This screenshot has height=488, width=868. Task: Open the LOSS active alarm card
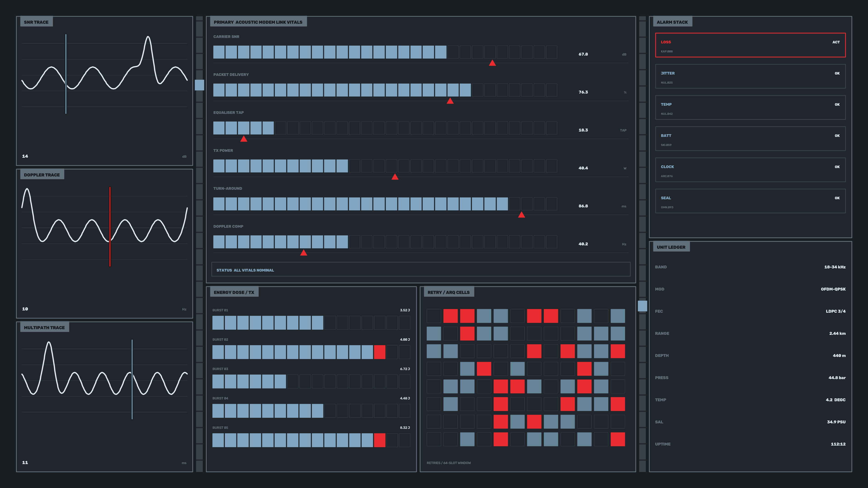point(750,45)
